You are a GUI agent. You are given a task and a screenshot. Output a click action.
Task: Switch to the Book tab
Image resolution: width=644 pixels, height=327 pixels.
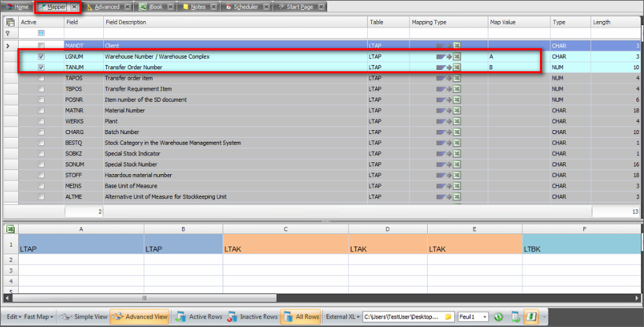pyautogui.click(x=156, y=6)
